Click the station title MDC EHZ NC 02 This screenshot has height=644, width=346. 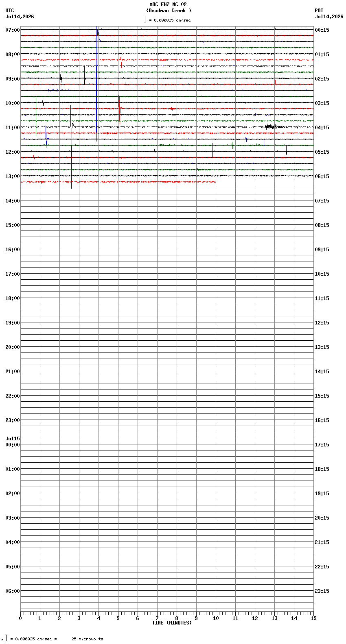click(168, 4)
